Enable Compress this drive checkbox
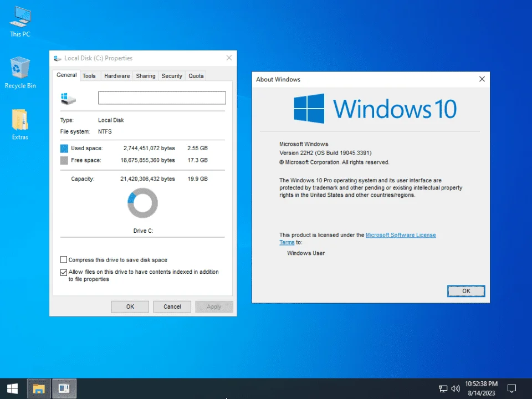 (x=63, y=259)
